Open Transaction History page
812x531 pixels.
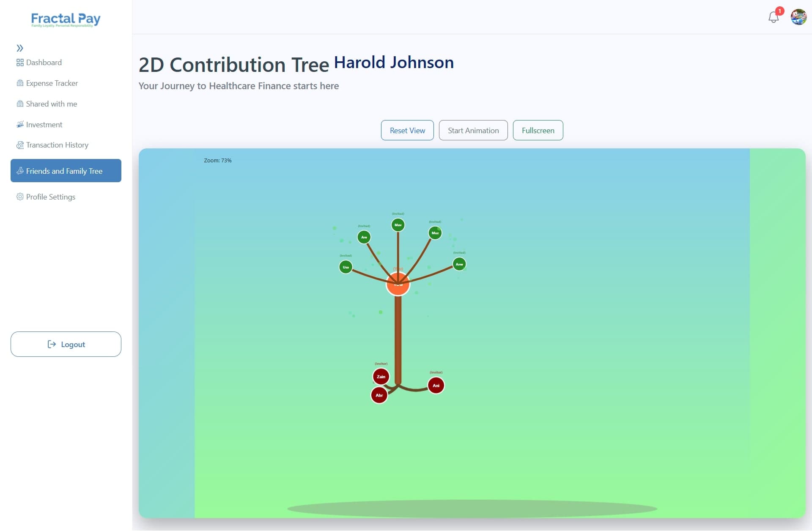click(x=57, y=145)
